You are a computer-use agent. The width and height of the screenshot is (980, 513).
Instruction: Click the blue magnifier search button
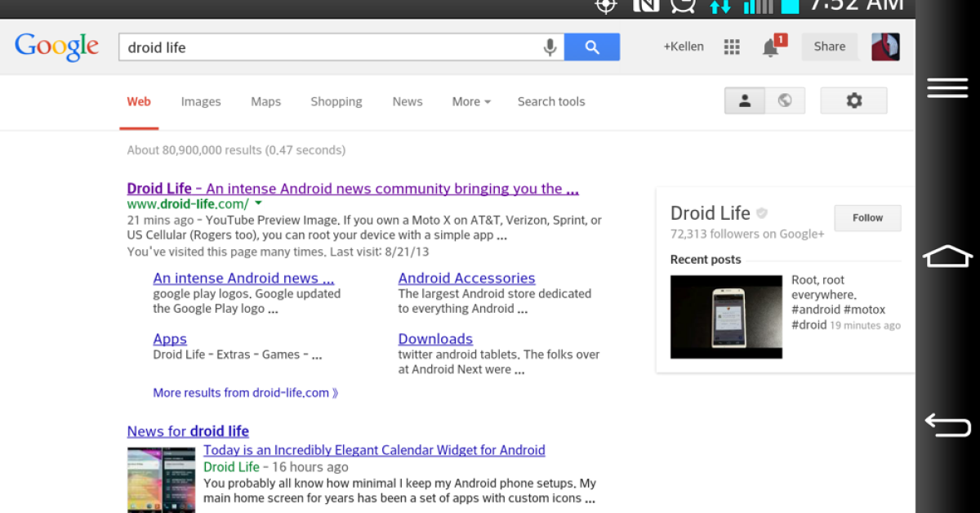click(x=592, y=47)
